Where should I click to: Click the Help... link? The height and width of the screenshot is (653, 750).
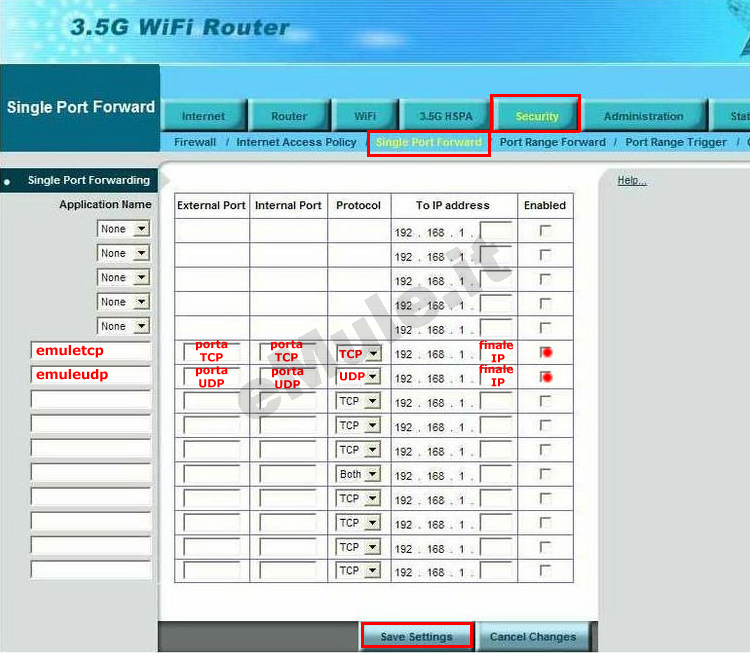pos(632,180)
